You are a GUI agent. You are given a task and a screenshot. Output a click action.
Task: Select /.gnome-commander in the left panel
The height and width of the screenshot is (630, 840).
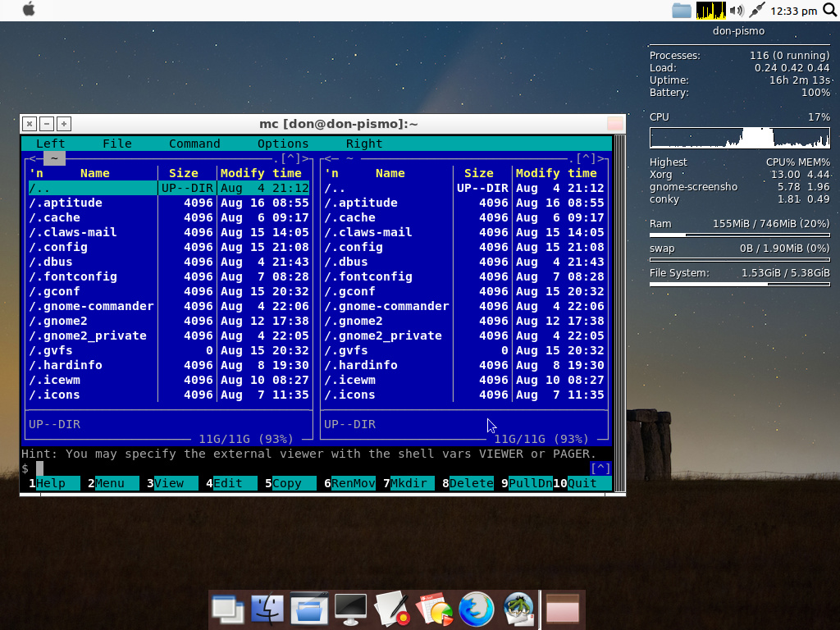coord(169,306)
